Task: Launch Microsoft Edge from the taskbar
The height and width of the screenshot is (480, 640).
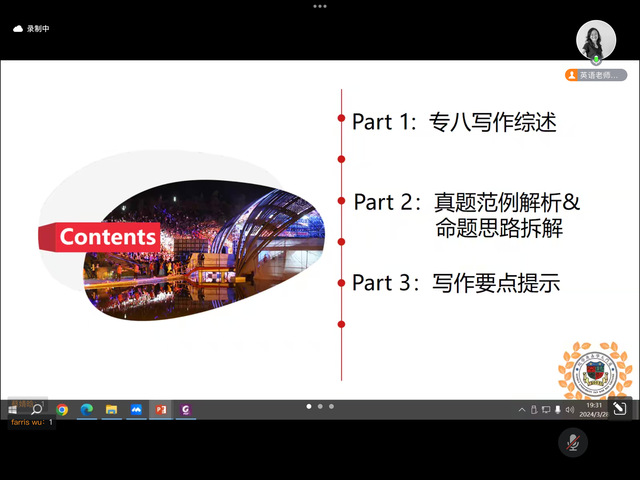Action: click(x=87, y=409)
